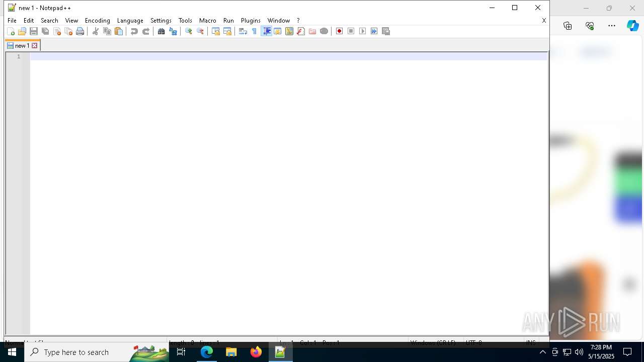Open the Run menu

tap(228, 21)
